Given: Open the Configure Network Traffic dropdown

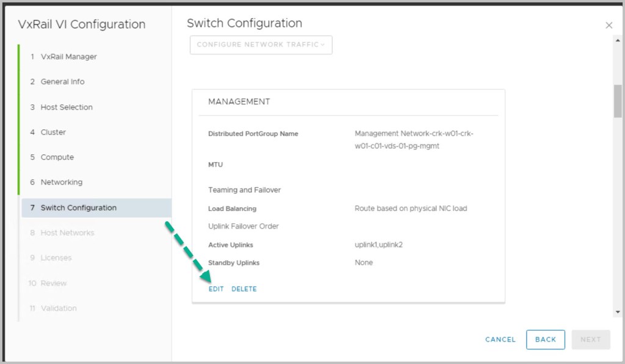Looking at the screenshot, I should [261, 45].
